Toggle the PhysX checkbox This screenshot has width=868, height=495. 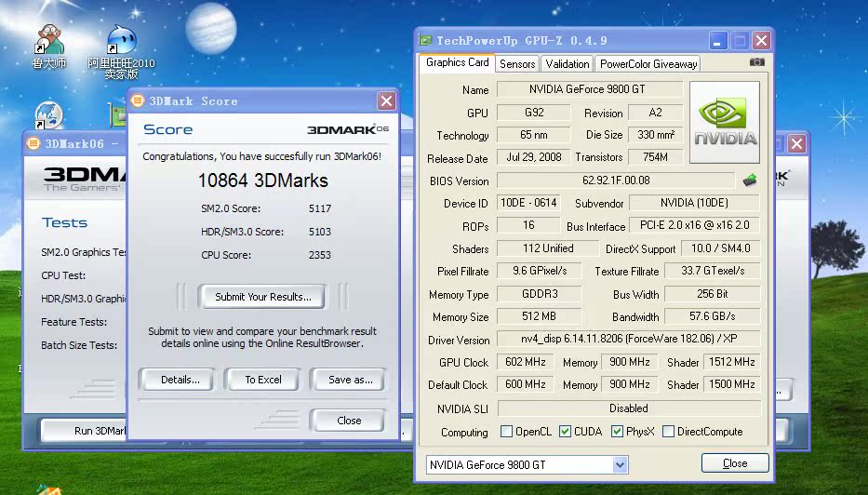pos(617,432)
